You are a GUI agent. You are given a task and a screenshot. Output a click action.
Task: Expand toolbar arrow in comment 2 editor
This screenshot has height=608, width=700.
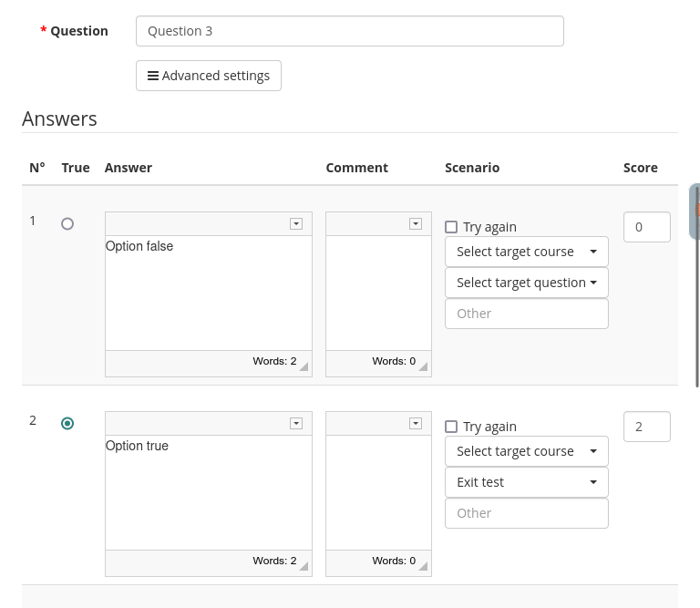(x=416, y=424)
